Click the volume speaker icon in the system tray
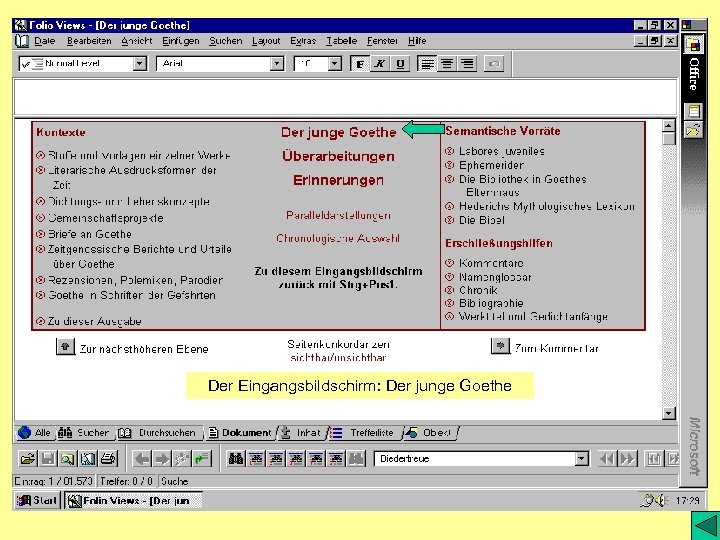The height and width of the screenshot is (540, 720). point(661,501)
